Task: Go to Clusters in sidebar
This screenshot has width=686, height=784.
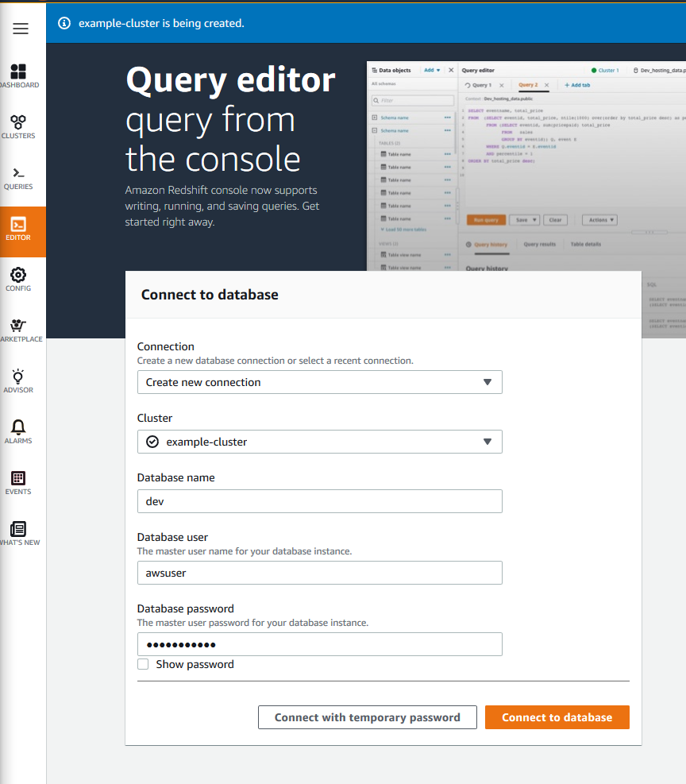Action: [18, 128]
